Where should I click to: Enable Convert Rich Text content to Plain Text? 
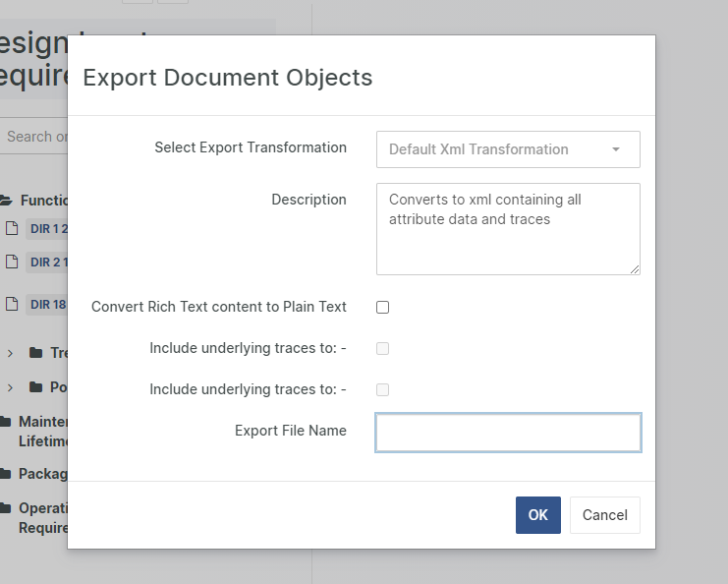pos(383,307)
